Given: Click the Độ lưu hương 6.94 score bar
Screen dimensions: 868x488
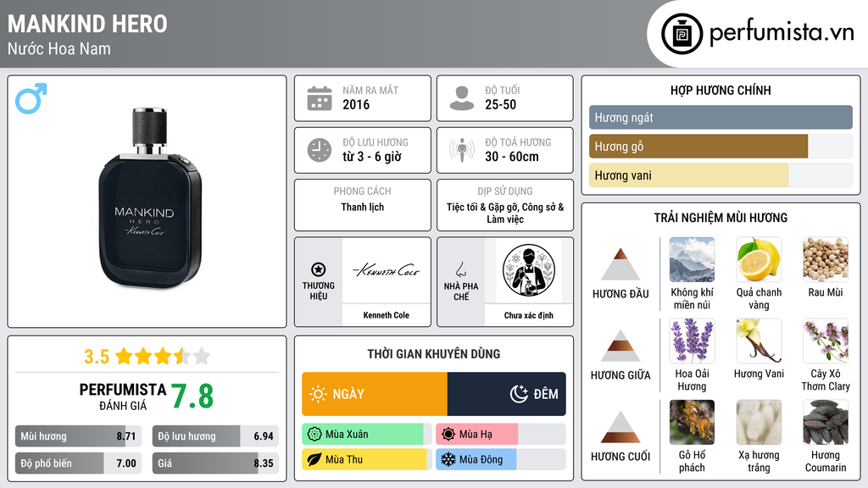Looking at the screenshot, I should (x=215, y=436).
